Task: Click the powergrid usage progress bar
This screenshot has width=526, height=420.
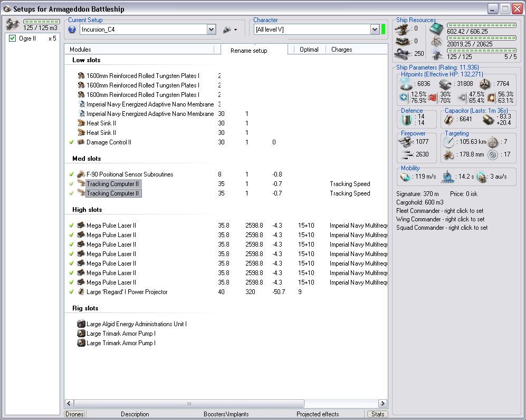Action: point(481,38)
